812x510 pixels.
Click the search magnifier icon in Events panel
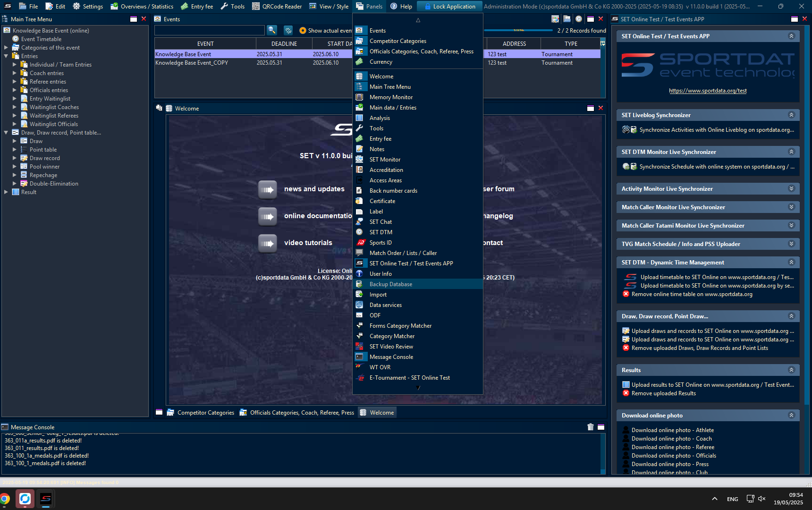(272, 30)
